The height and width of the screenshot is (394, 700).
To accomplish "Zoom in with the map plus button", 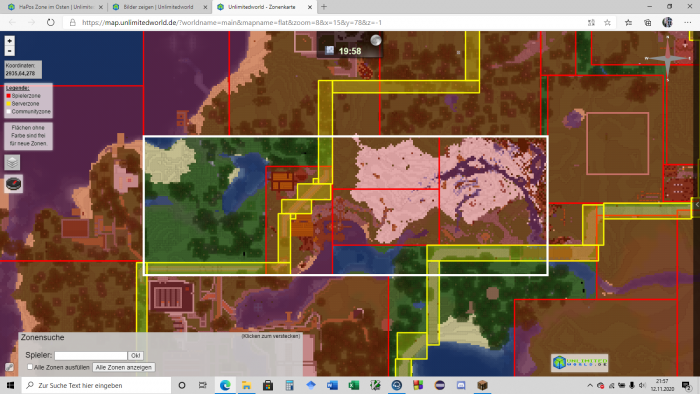I will point(9,41).
